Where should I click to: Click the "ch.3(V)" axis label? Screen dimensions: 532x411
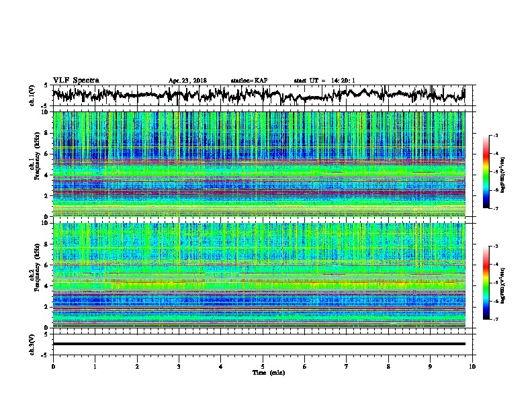(32, 345)
